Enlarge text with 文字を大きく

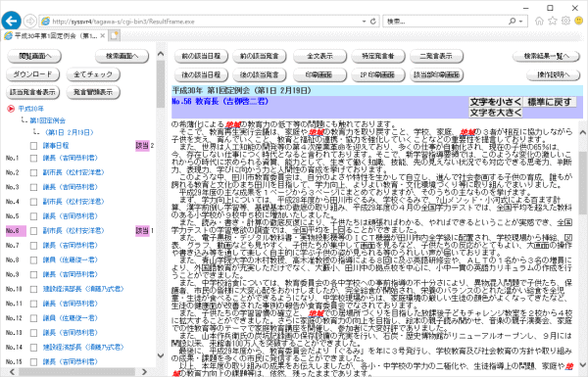(495, 113)
